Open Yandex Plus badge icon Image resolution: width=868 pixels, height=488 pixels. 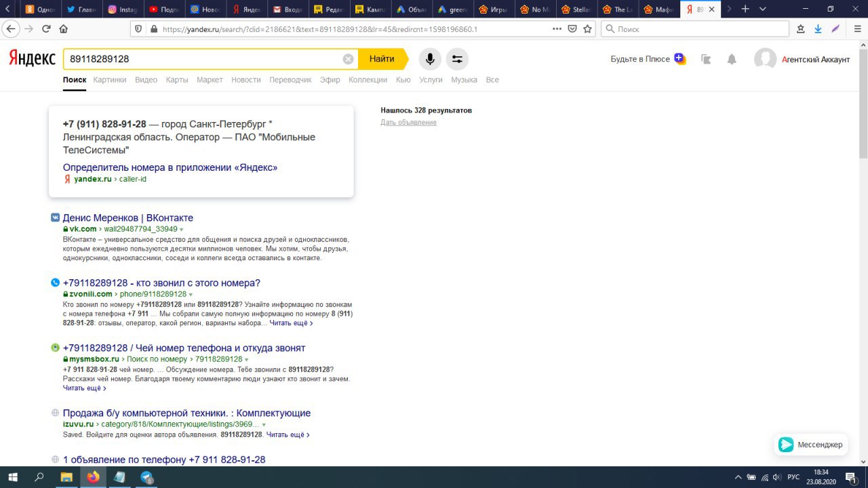(679, 59)
